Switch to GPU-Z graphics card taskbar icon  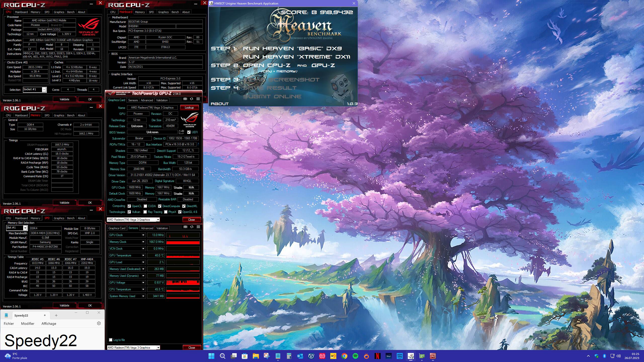pos(422,356)
